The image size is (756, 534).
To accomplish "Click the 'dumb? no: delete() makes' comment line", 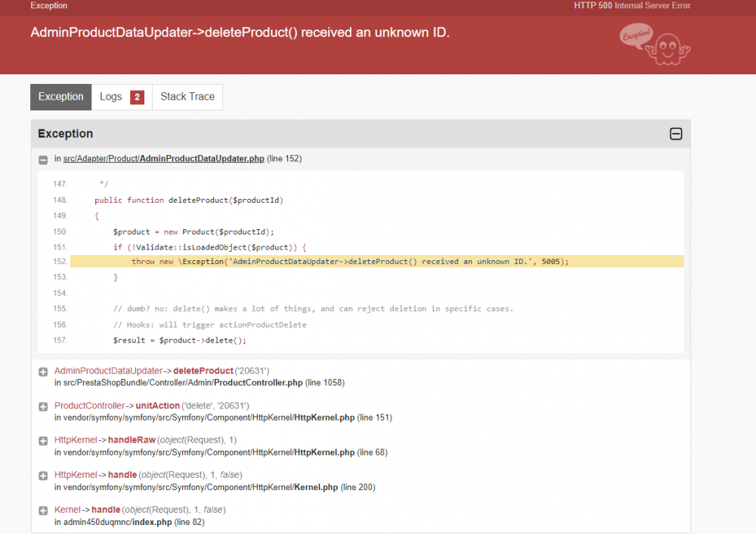I will point(313,309).
